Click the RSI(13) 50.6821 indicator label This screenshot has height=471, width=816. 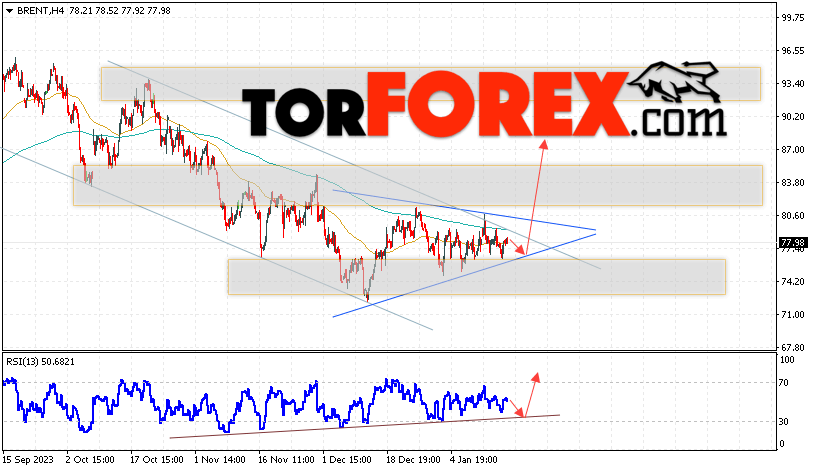[x=40, y=362]
